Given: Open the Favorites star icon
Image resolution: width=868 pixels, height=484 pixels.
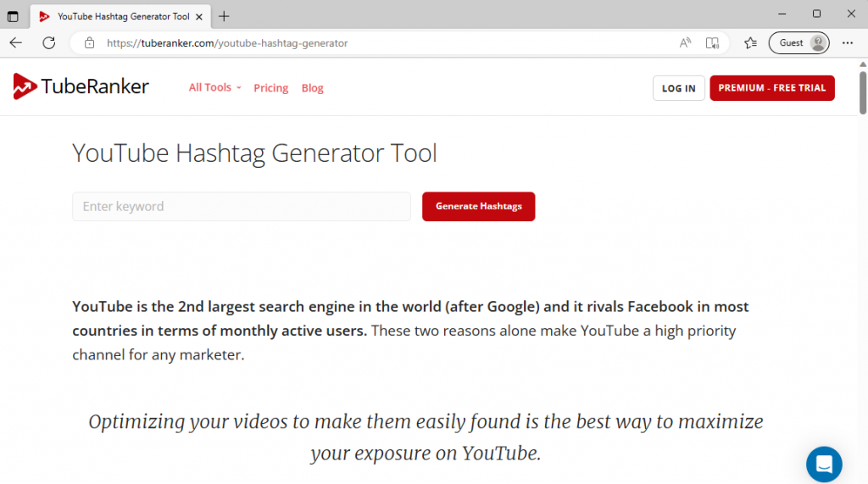Looking at the screenshot, I should click(x=750, y=43).
